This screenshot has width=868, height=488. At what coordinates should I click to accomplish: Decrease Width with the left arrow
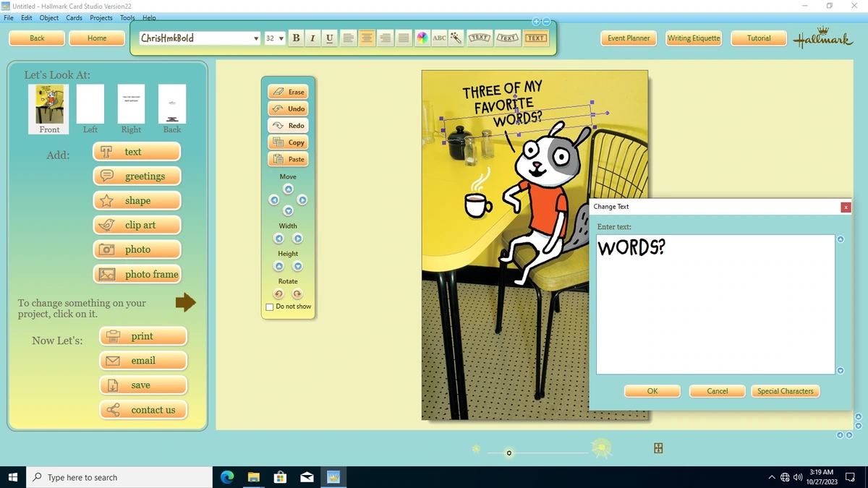coord(278,239)
